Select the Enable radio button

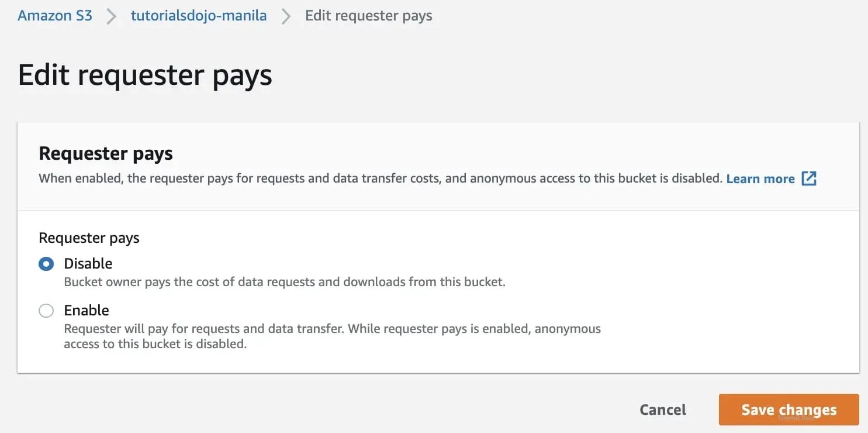(x=46, y=311)
